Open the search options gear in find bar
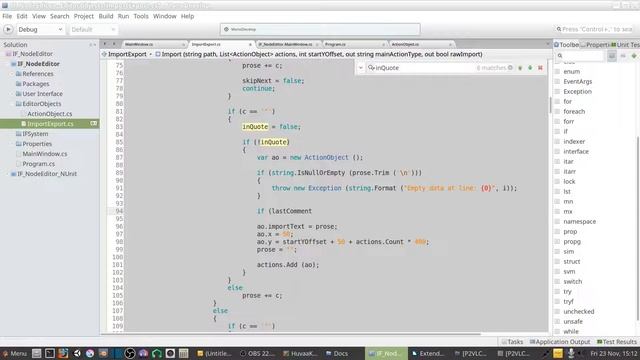Screen dimensions: 640x360 pyautogui.click(x=510, y=68)
